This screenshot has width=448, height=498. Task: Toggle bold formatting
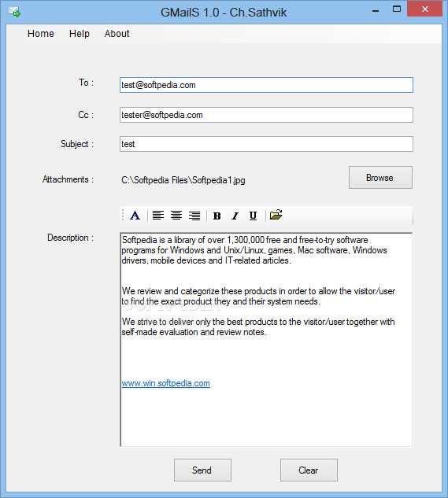click(217, 216)
